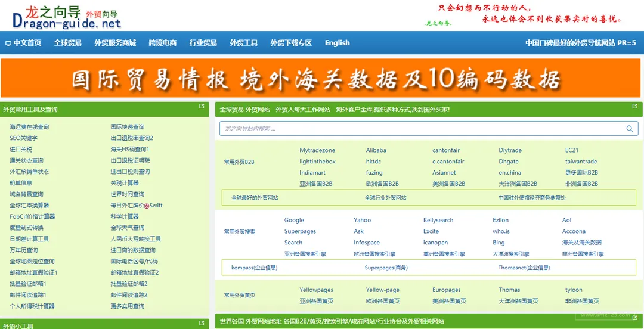Click the orange 国际贸易情报 banner
The image size is (644, 329).
point(321,78)
